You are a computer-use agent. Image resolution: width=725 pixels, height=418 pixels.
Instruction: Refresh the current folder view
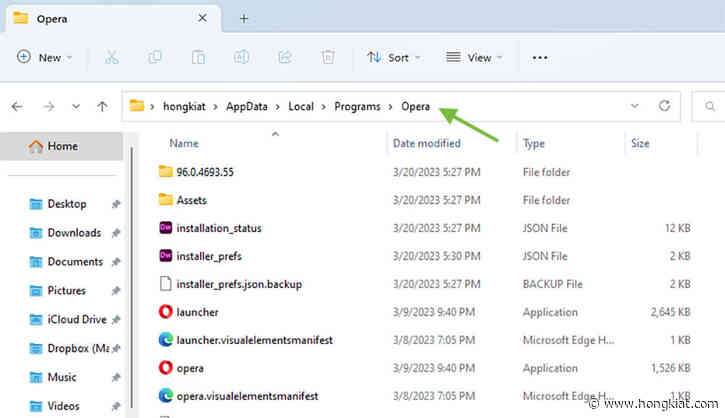pos(664,106)
